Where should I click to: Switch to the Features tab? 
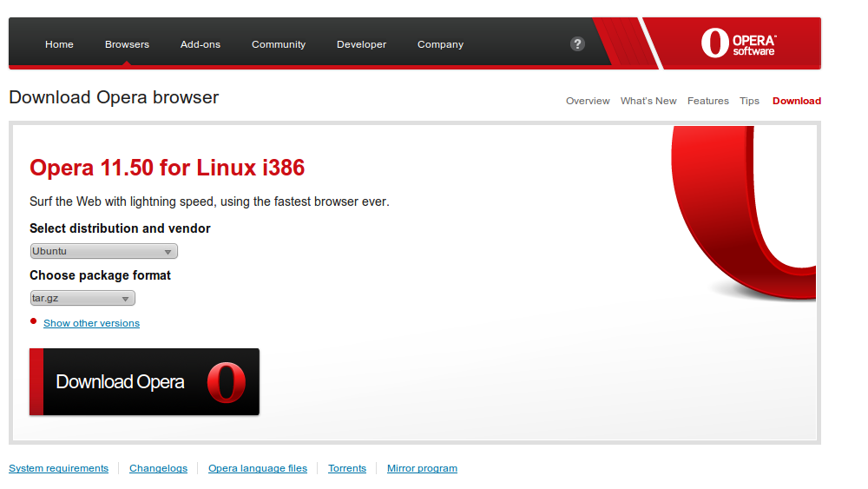click(x=708, y=101)
